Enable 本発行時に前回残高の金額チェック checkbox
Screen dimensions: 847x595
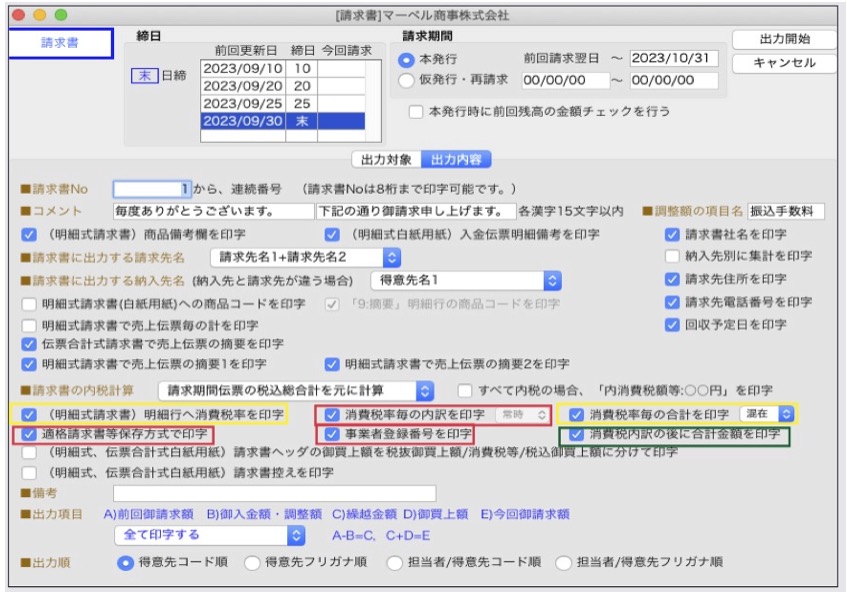[x=416, y=112]
